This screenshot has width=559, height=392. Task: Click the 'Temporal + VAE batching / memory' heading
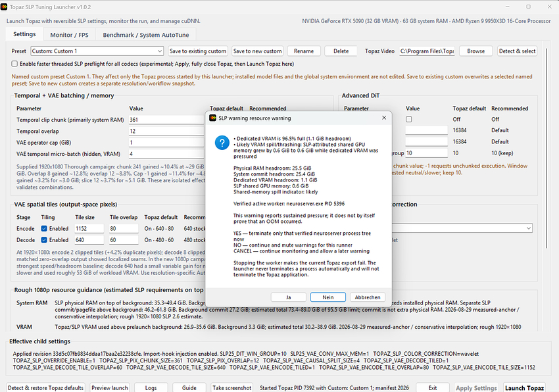(x=64, y=95)
